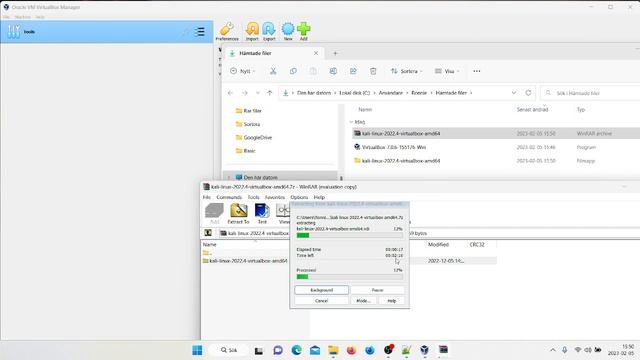
Task: Click the Pause button in extraction dialog
Action: (x=378, y=290)
